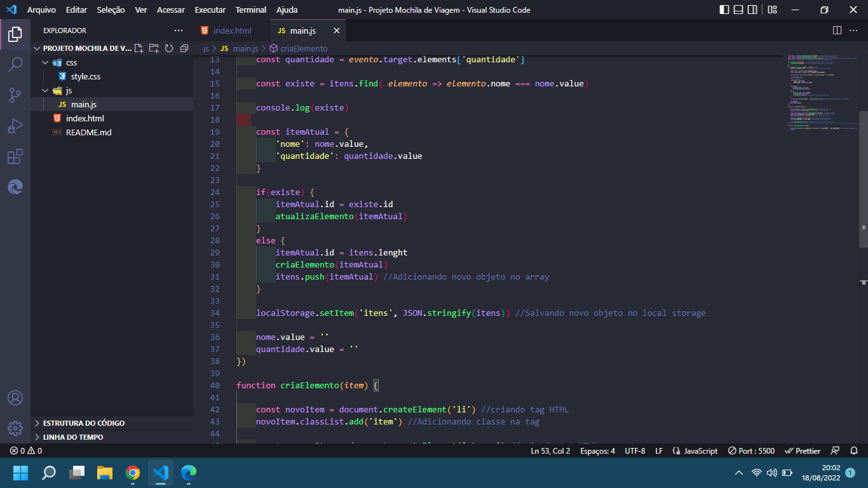The width and height of the screenshot is (868, 488).
Task: Toggle the primary side bar
Action: (724, 10)
